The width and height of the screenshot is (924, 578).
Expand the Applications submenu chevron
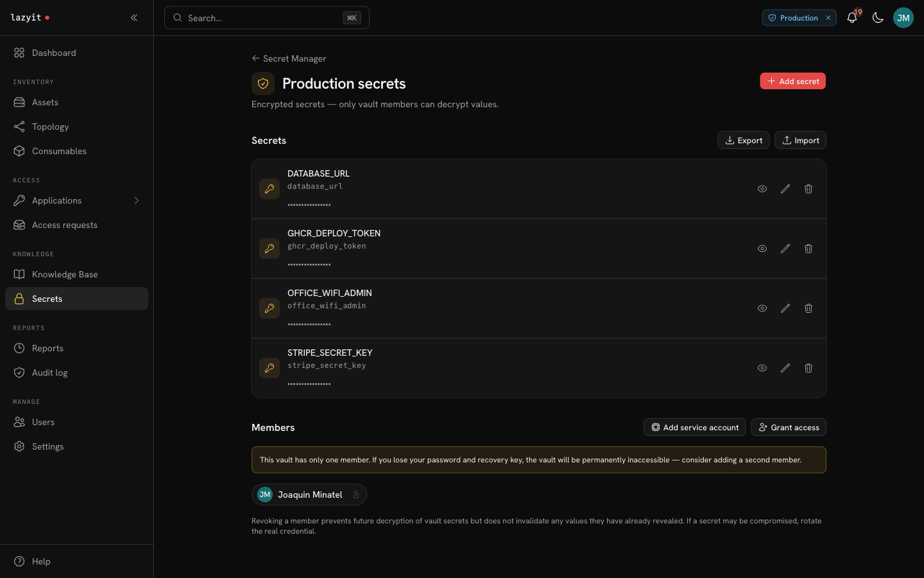[x=136, y=200]
